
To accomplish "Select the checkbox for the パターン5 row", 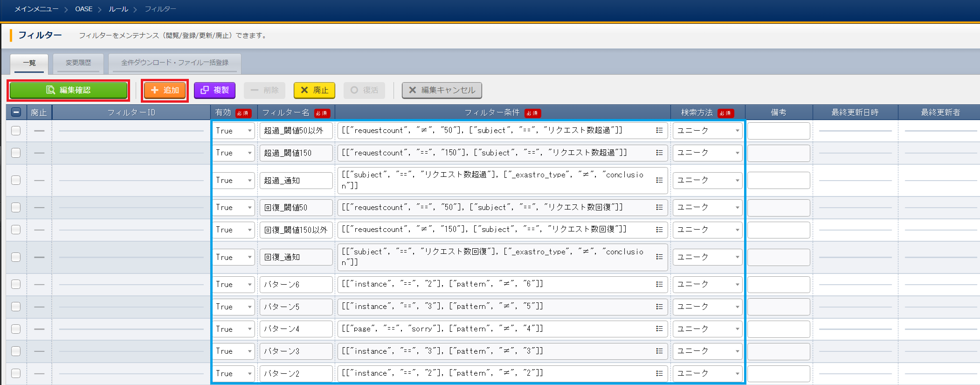I will [x=16, y=307].
